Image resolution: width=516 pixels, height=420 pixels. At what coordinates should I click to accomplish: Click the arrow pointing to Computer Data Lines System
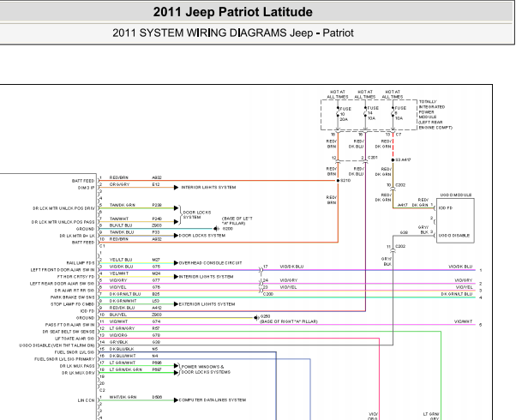tap(176, 400)
